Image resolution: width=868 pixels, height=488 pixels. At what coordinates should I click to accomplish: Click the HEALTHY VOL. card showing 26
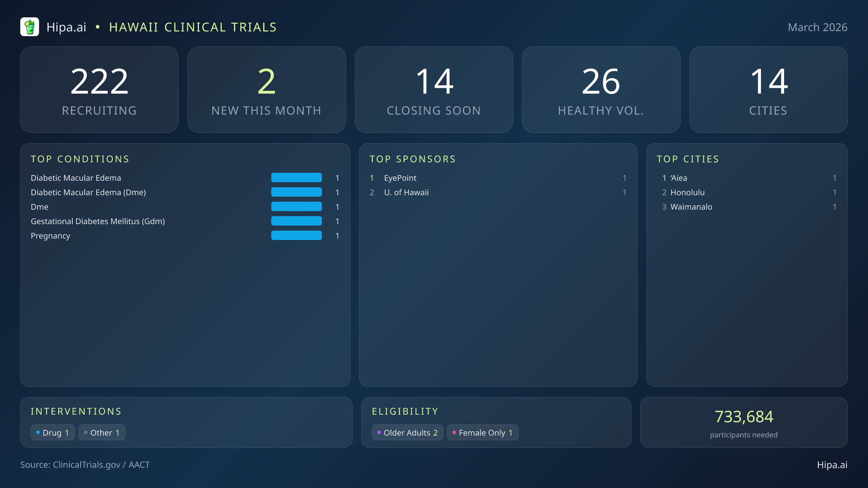(x=601, y=89)
